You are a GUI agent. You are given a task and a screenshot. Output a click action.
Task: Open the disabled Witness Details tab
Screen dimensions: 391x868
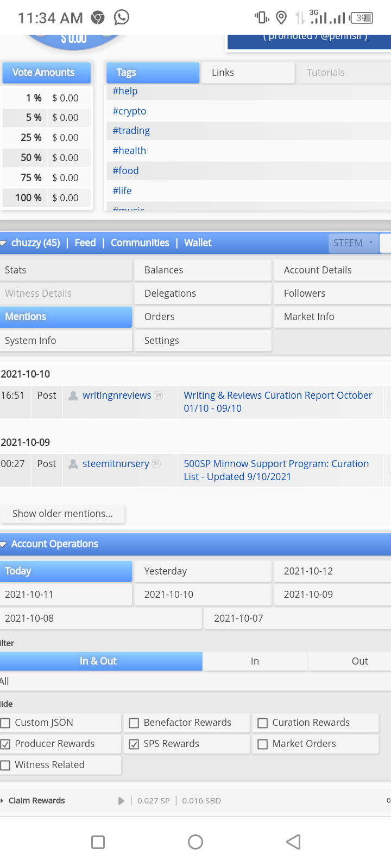pyautogui.click(x=66, y=293)
